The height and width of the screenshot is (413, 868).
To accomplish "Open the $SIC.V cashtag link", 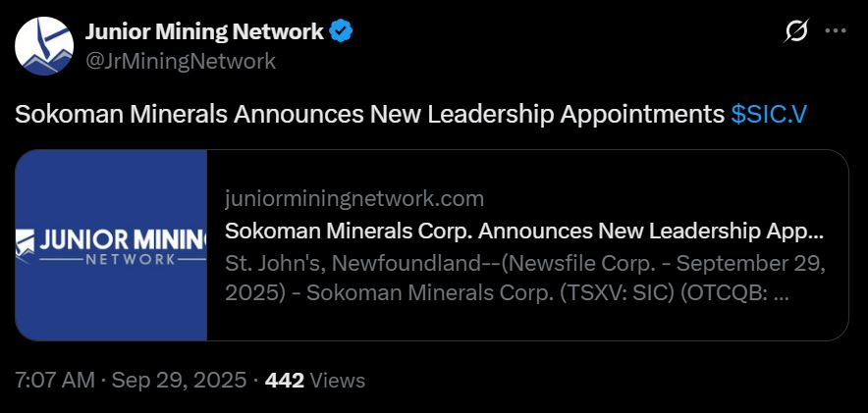I will (x=769, y=114).
